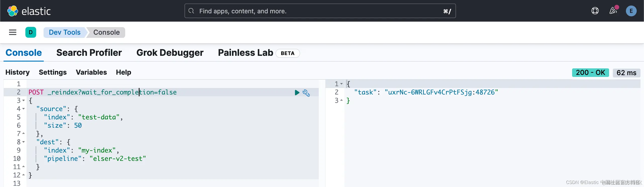The image size is (644, 187).
Task: Open the Grok Debugger tab
Action: 170,53
